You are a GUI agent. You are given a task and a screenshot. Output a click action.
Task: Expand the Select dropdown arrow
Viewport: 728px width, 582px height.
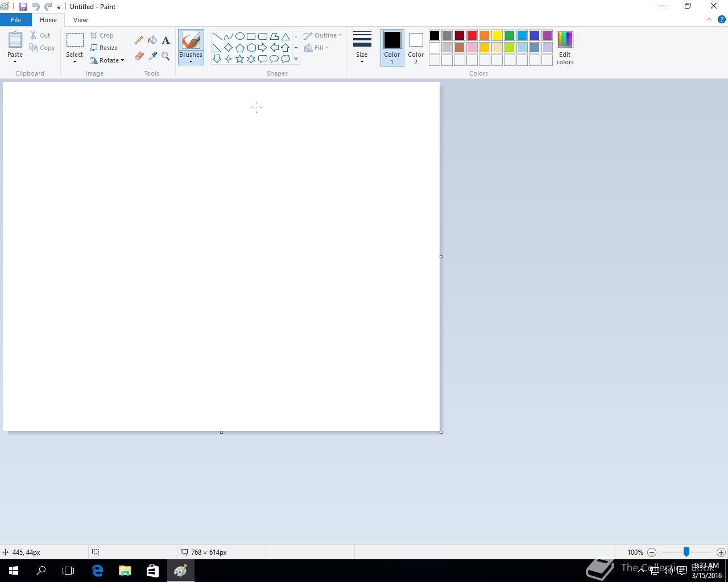75,61
